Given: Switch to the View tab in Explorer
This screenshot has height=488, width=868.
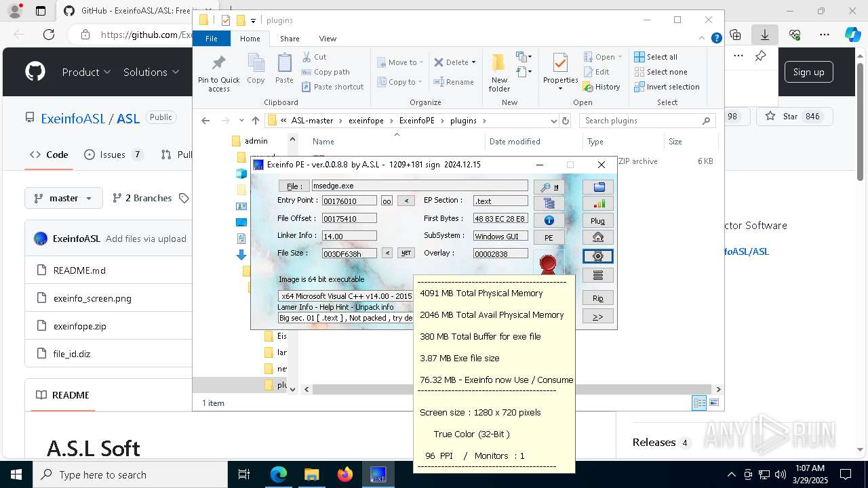Looking at the screenshot, I should 328,39.
